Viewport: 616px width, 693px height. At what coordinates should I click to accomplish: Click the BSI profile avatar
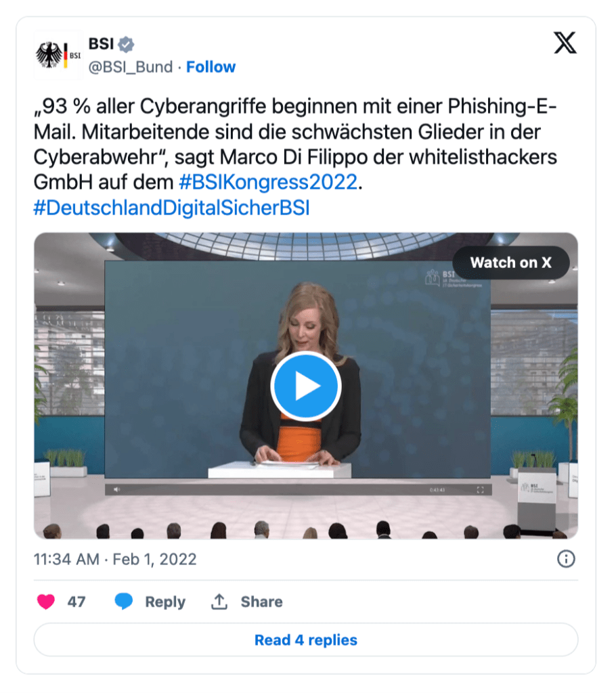(58, 55)
